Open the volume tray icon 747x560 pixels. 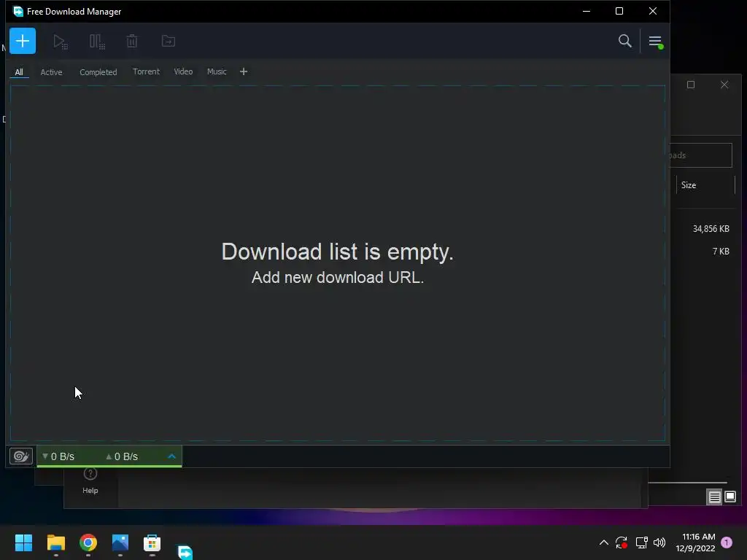[659, 542]
